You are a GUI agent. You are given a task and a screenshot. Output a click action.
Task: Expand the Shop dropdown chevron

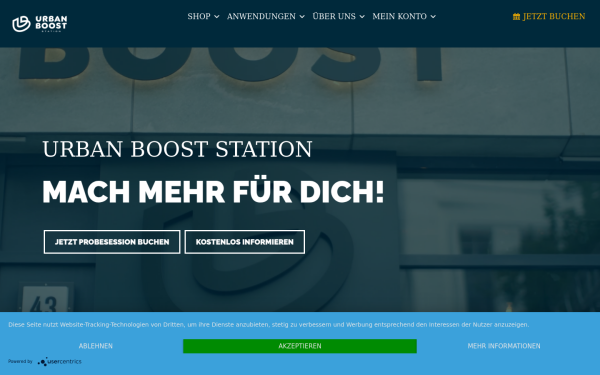pos(217,16)
